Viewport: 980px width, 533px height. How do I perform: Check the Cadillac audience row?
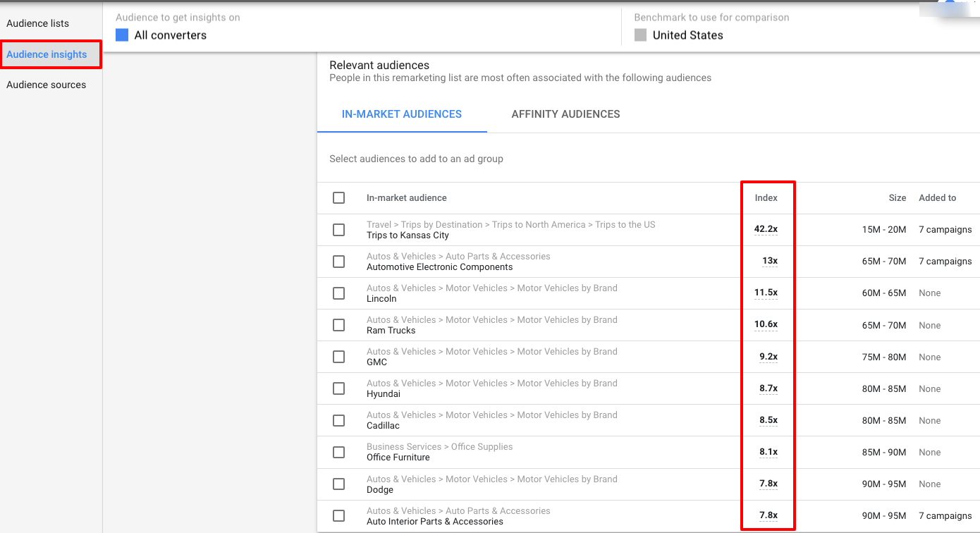point(339,420)
